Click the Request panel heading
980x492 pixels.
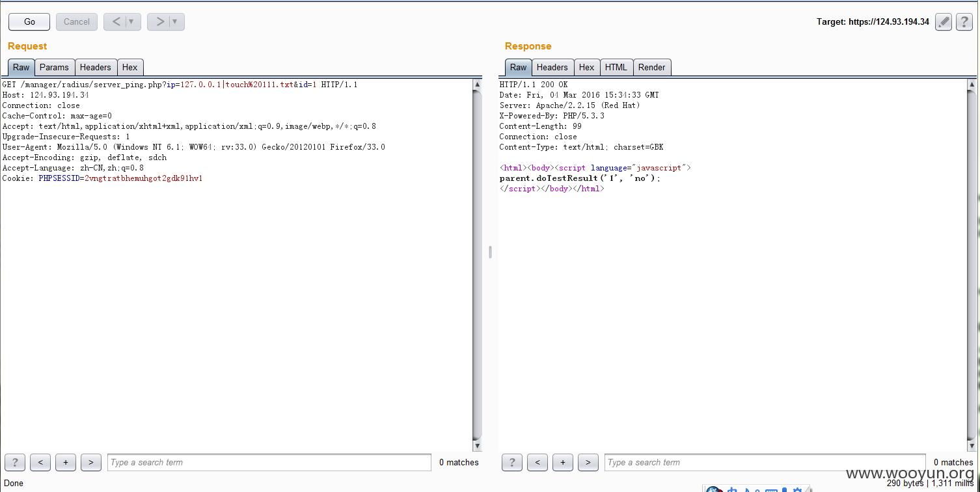coord(27,46)
